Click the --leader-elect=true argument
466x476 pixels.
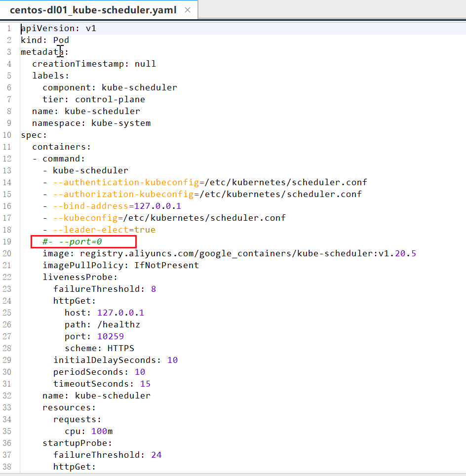(104, 230)
